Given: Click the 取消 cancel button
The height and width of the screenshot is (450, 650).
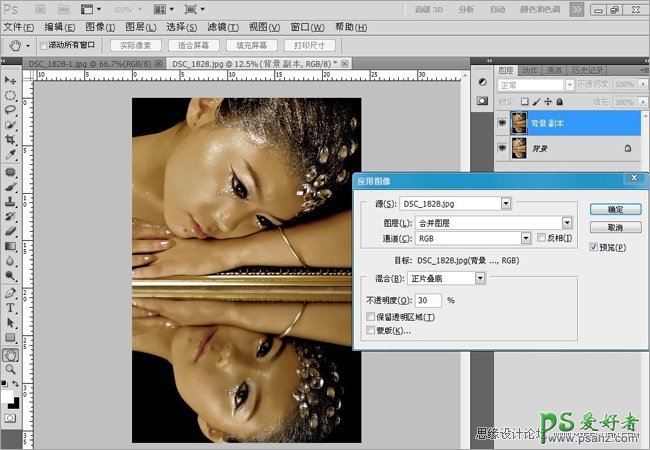Looking at the screenshot, I should click(x=614, y=227).
